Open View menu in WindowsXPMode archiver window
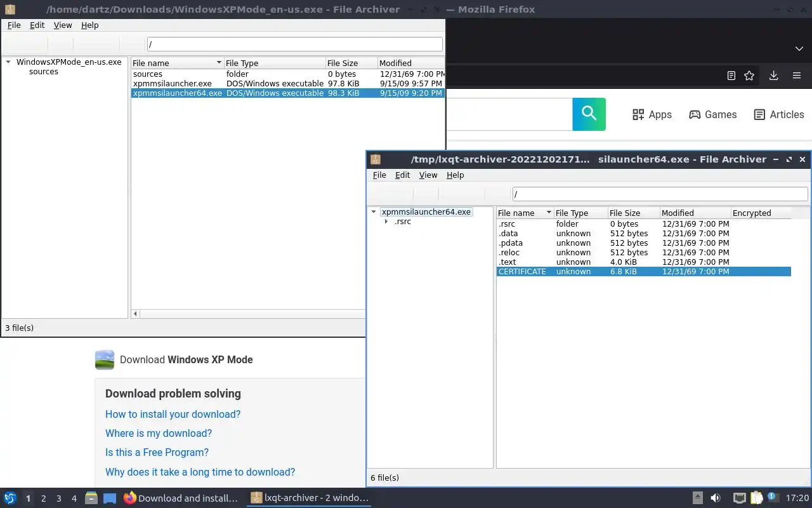This screenshot has height=508, width=812. click(x=63, y=25)
